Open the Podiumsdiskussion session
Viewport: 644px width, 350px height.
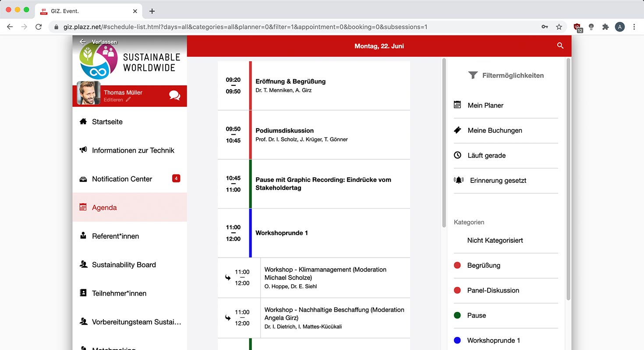pyautogui.click(x=314, y=135)
